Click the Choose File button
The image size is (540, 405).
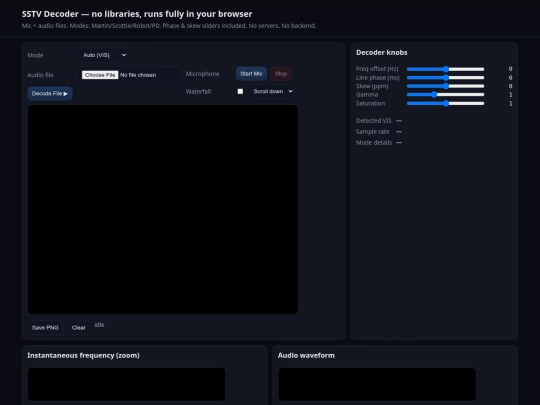coord(100,75)
